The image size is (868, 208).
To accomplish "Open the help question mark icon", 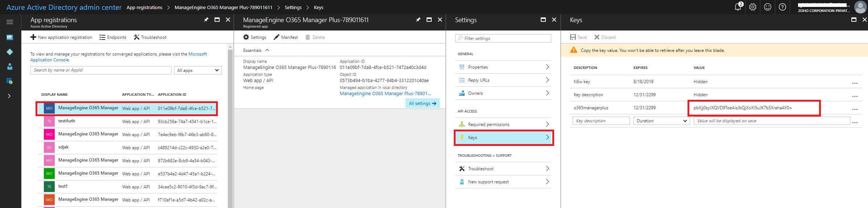I will coord(782,7).
